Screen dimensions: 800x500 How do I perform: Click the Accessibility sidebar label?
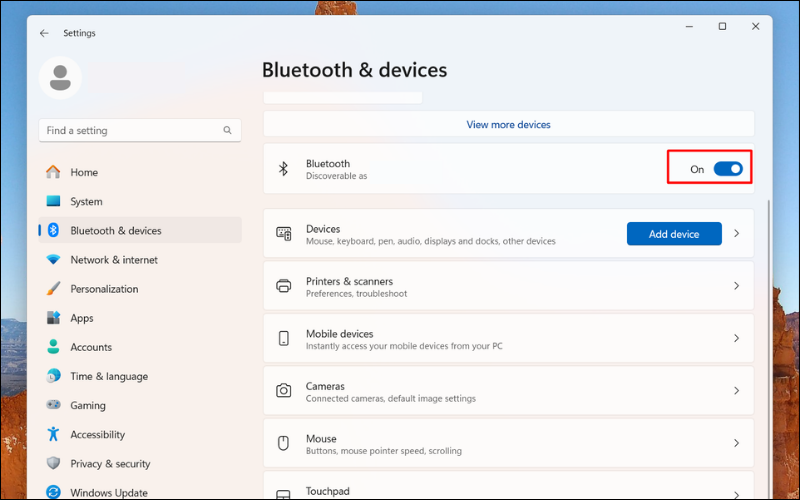(97, 434)
